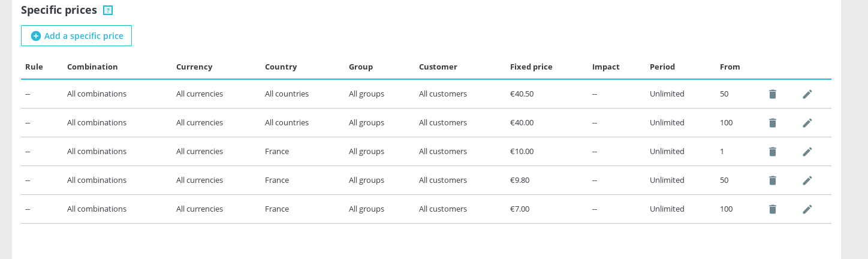The width and height of the screenshot is (868, 259).
Task: Delete the €40.00 specific price
Action: (x=773, y=123)
